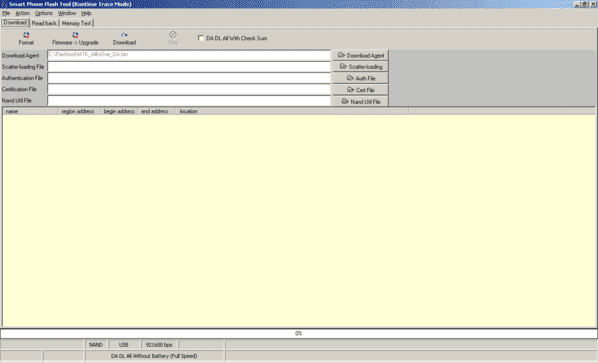Click the Cert File button
This screenshot has height=363, width=598.
[x=361, y=90]
